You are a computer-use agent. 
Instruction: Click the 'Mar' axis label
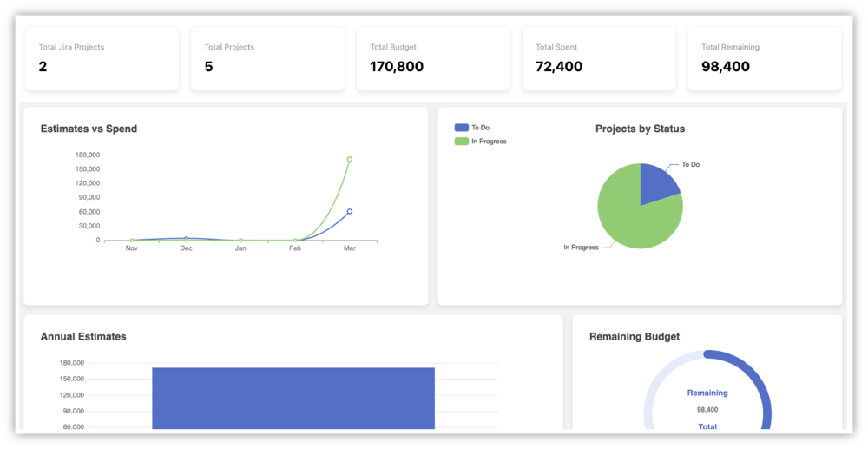click(349, 248)
